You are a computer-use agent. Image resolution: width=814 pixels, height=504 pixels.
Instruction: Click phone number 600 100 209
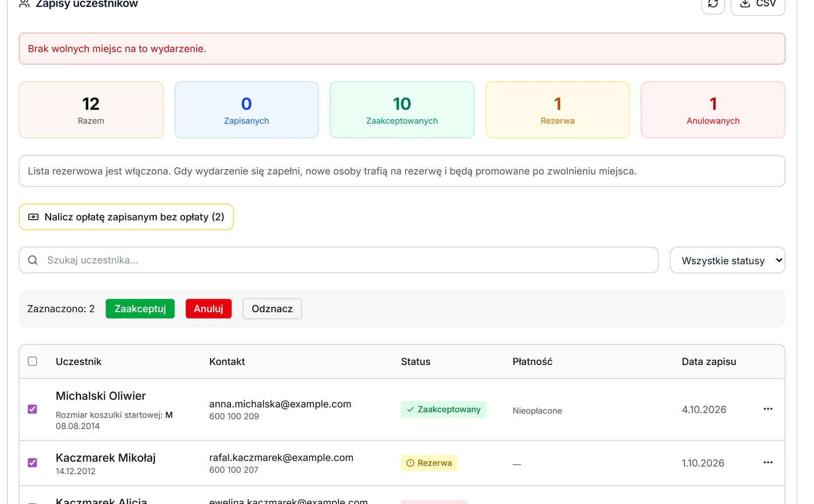(x=234, y=416)
